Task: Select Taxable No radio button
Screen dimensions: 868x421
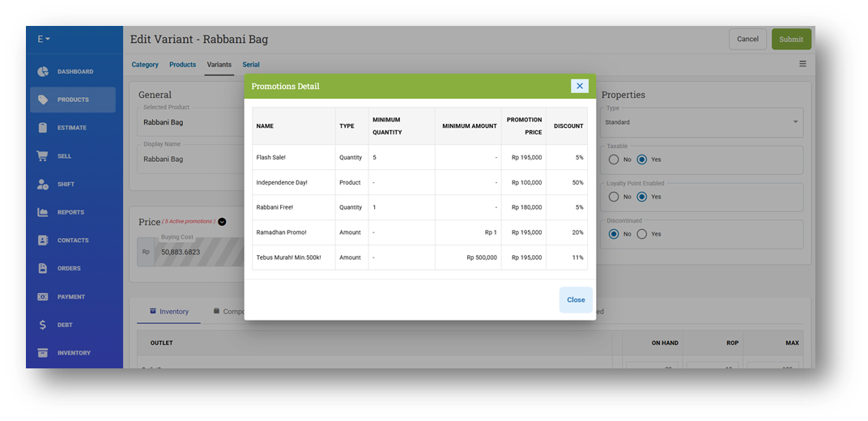Action: (614, 159)
